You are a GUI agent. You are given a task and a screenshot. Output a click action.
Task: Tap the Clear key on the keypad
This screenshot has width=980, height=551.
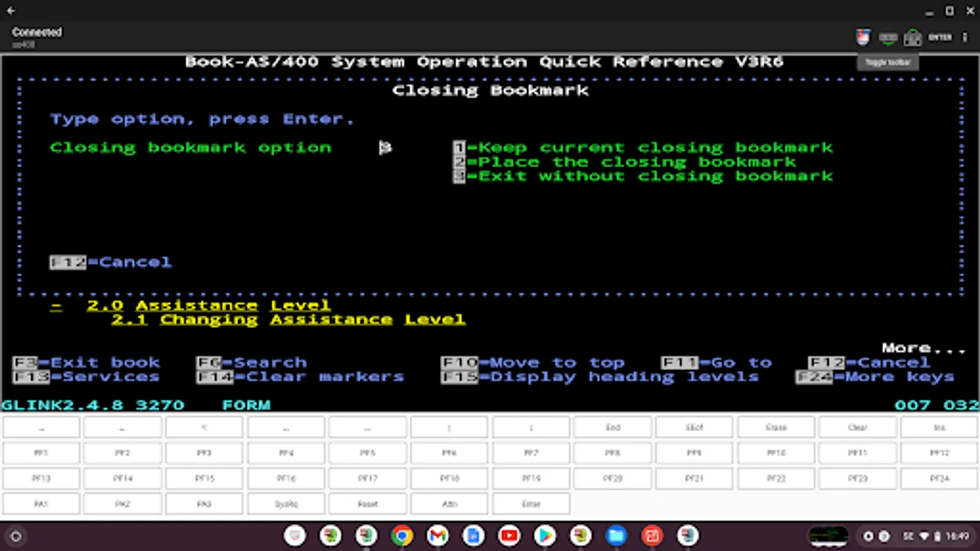(x=858, y=427)
